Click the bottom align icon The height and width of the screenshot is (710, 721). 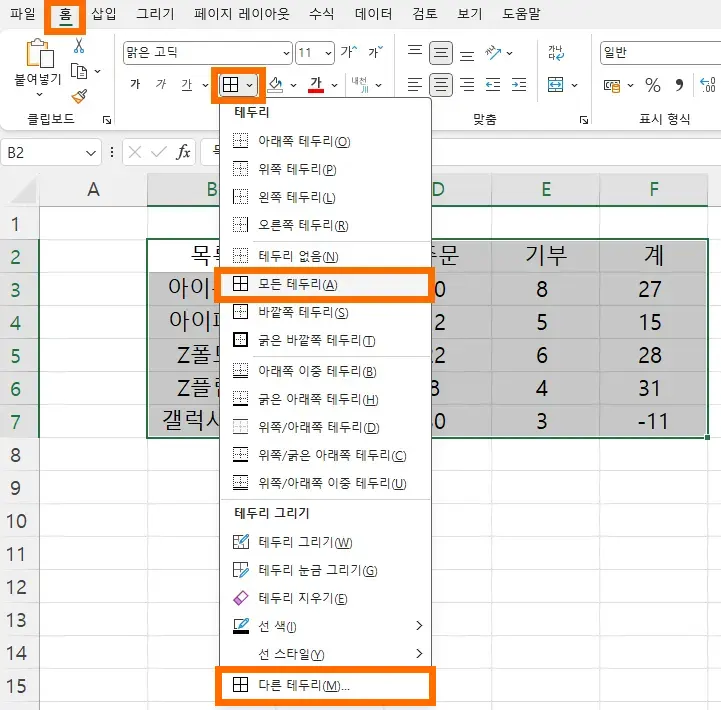[467, 56]
